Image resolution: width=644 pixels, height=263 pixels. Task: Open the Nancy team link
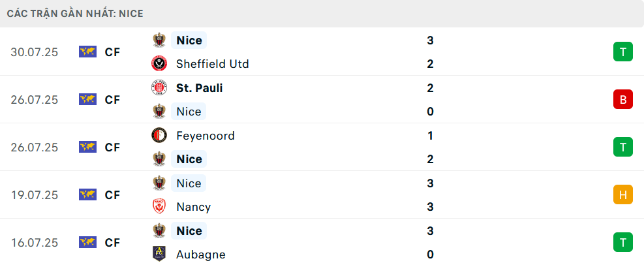click(x=193, y=207)
